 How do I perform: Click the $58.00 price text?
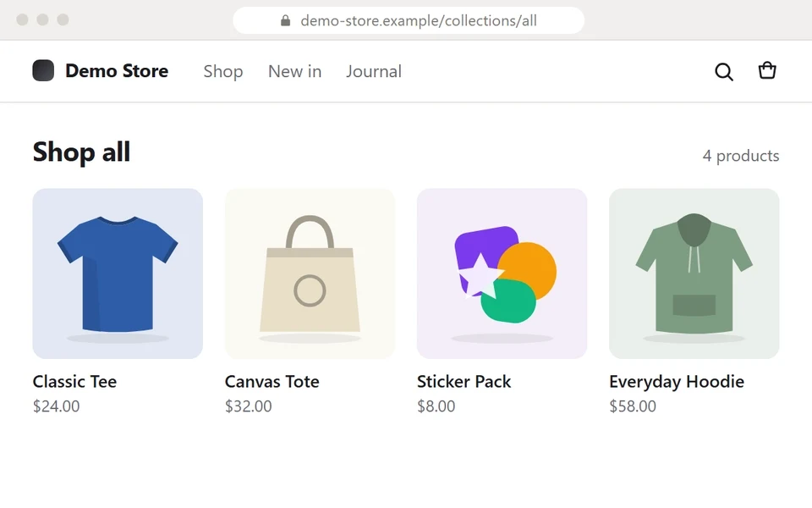[x=633, y=406]
